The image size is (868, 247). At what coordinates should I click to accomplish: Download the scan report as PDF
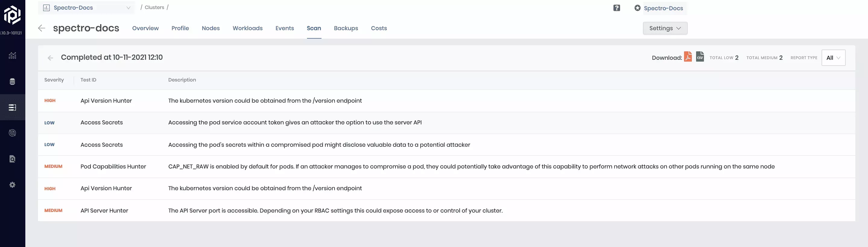(x=688, y=57)
